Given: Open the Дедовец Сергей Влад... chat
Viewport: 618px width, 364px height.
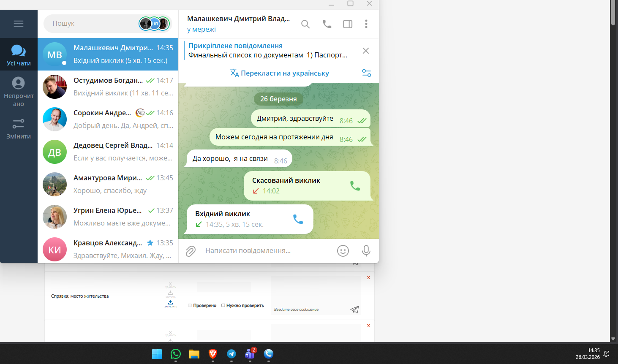Looking at the screenshot, I should click(x=108, y=152).
